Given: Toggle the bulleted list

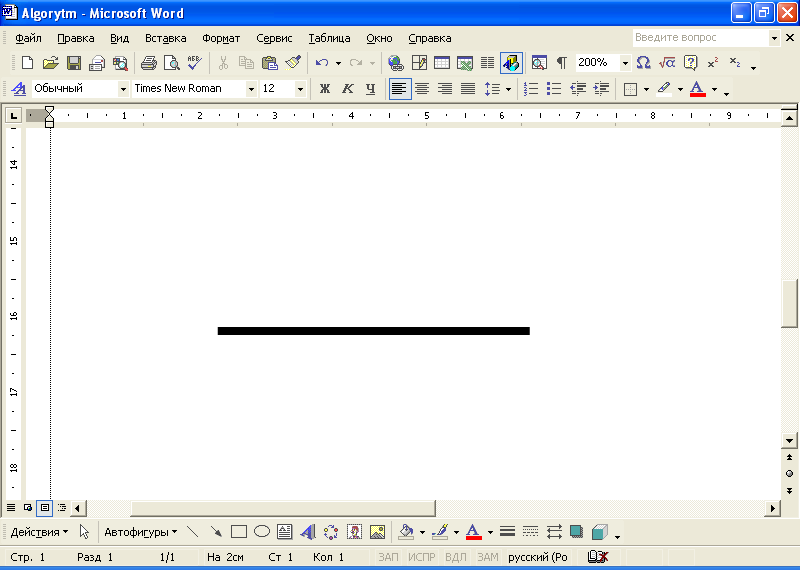Looking at the screenshot, I should 554,89.
